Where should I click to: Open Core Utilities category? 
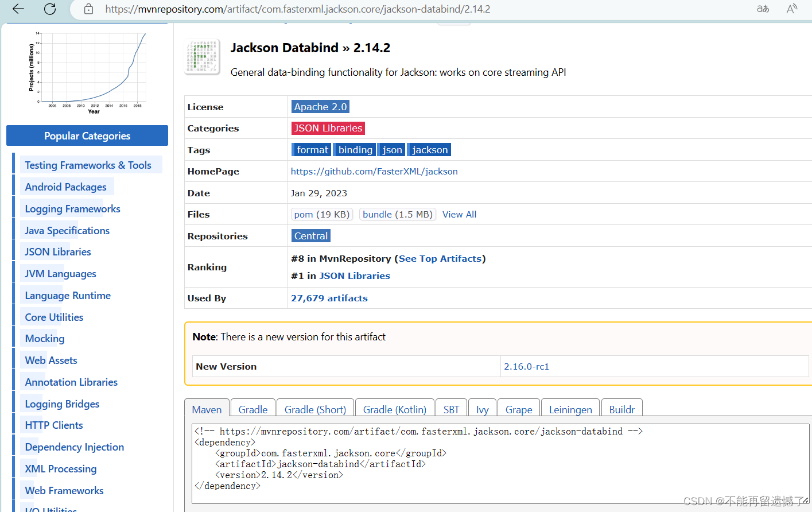(x=54, y=317)
